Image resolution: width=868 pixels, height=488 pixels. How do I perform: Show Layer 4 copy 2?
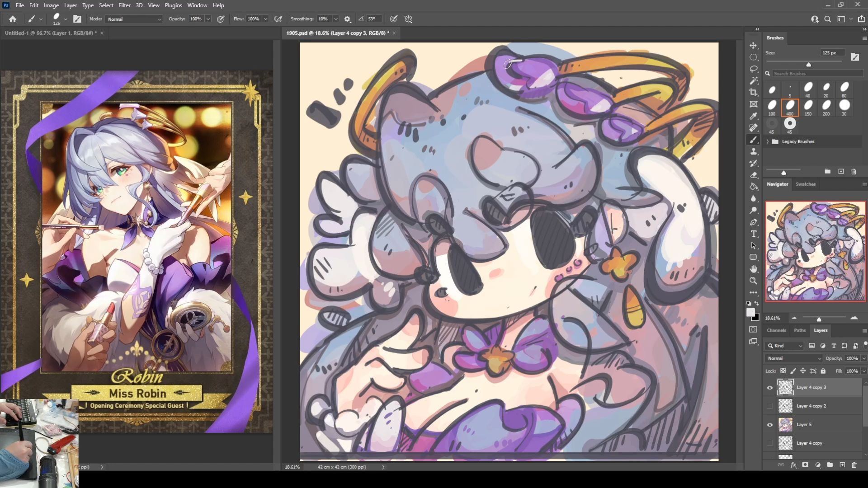click(x=769, y=406)
